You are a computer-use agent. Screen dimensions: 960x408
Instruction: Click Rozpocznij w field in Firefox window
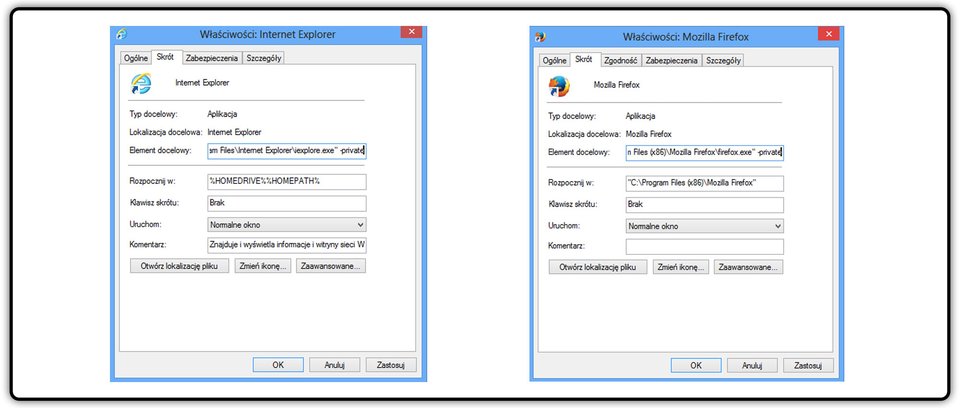coord(705,184)
